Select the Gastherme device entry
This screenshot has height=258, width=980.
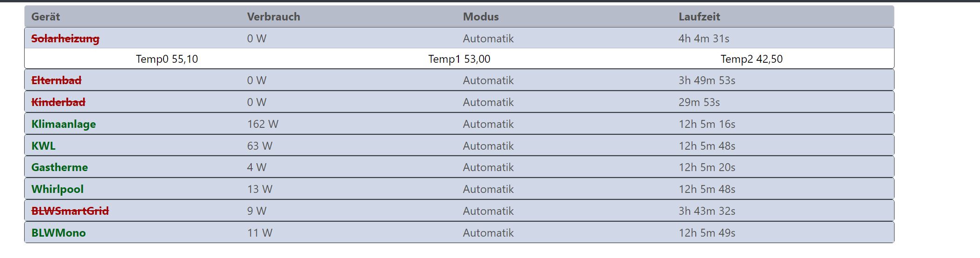pos(59,167)
